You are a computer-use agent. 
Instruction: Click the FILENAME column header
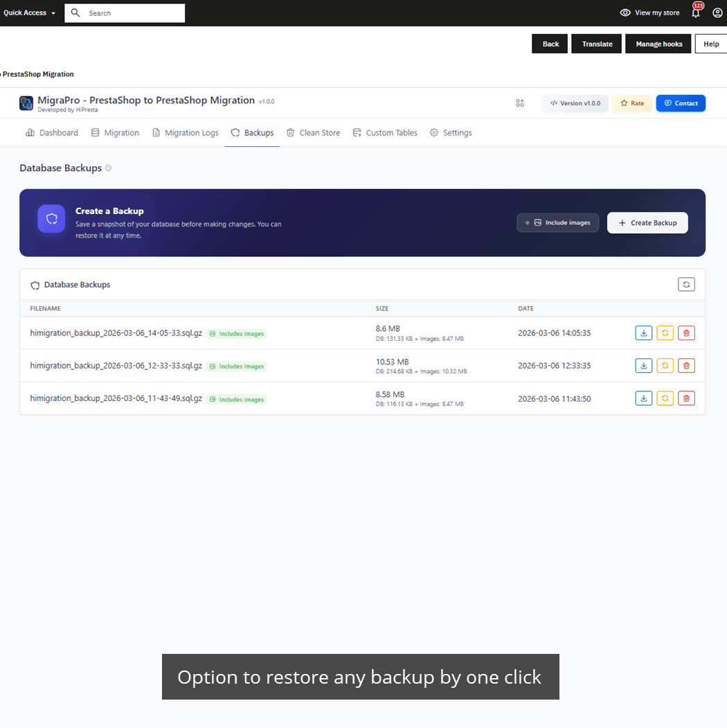(46, 308)
